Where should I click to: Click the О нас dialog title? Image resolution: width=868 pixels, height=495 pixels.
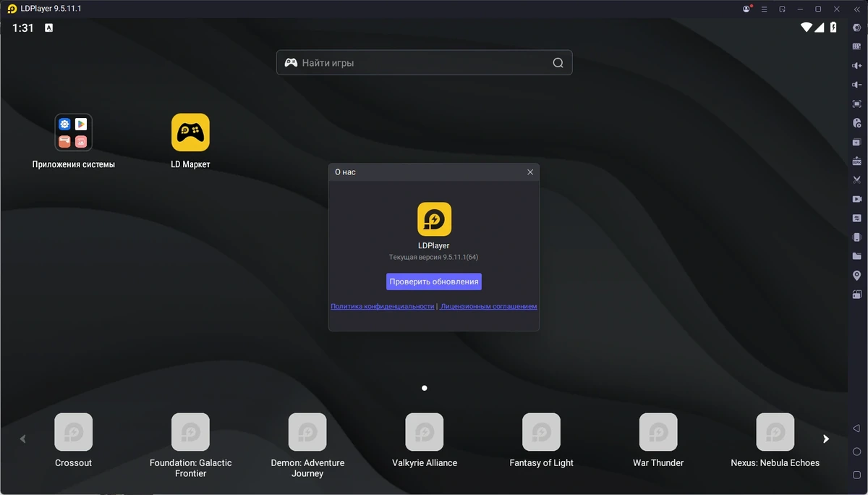[345, 172]
